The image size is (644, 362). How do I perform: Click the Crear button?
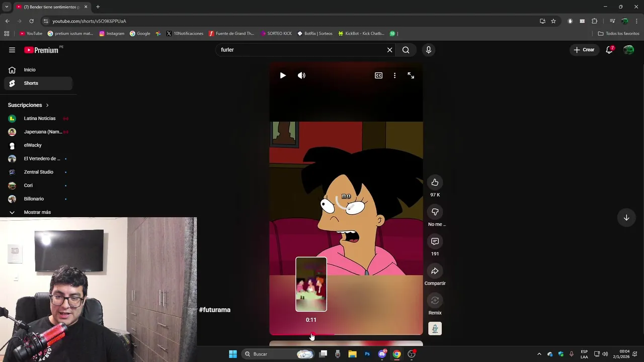coord(584,50)
